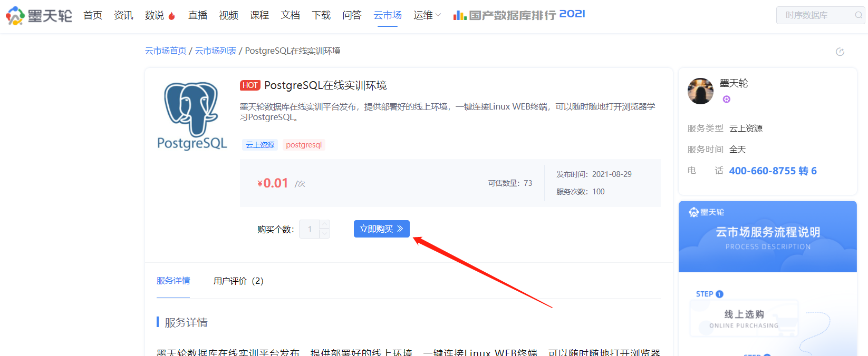Viewport: 868px width, 356px height.
Task: Go to 云市场列表 breadcrumb link
Action: tap(216, 51)
